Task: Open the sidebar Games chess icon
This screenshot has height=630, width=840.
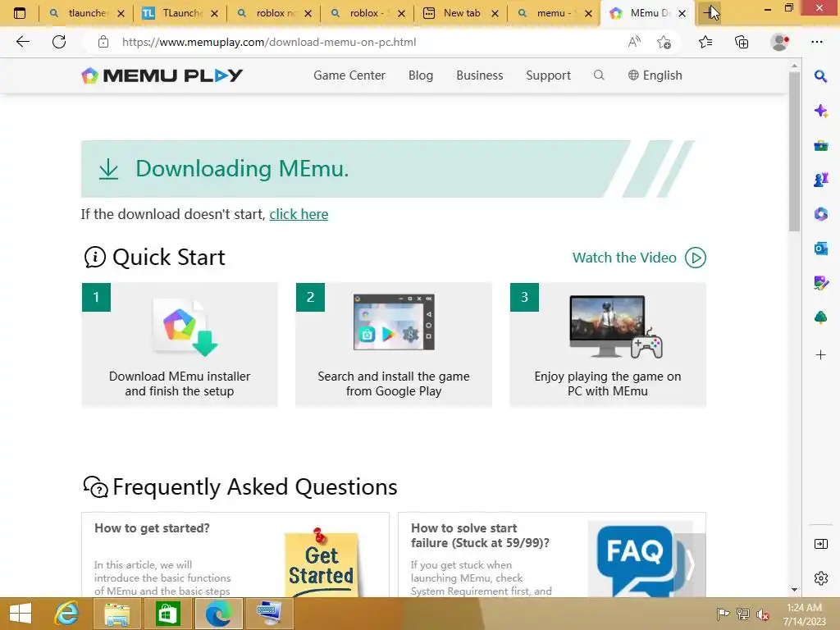Action: [x=820, y=180]
